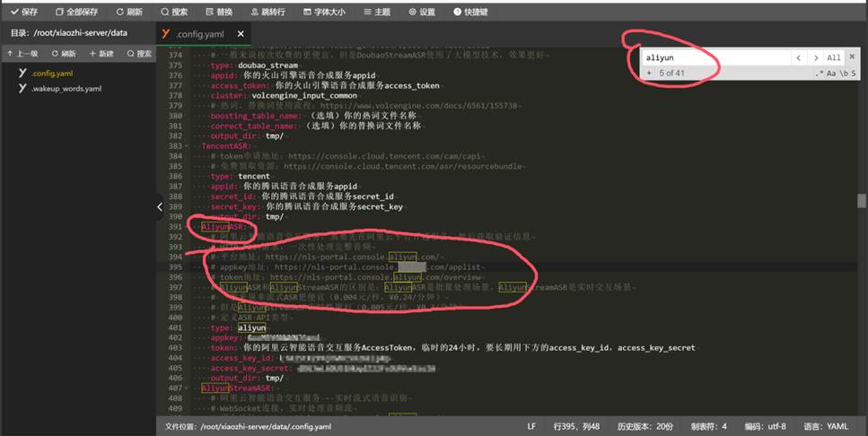Show 快捷键 keyboard shortcuts help
The height and width of the screenshot is (436, 868).
pyautogui.click(x=470, y=12)
